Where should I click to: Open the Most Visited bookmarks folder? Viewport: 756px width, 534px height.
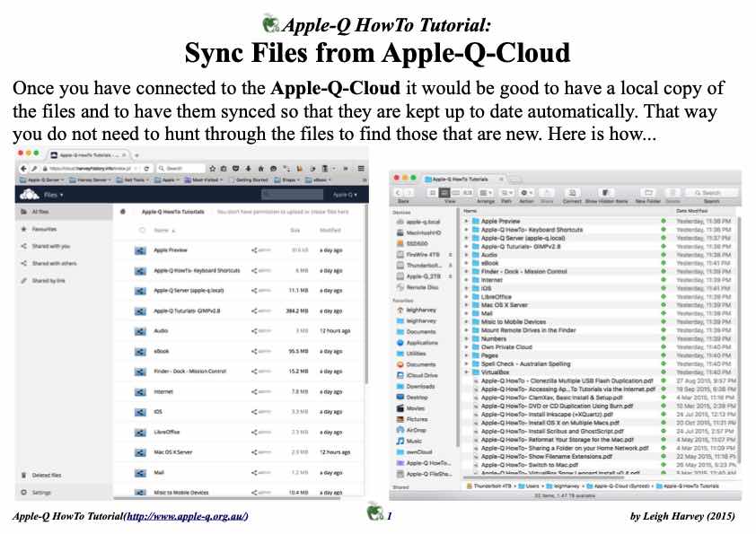(x=204, y=179)
